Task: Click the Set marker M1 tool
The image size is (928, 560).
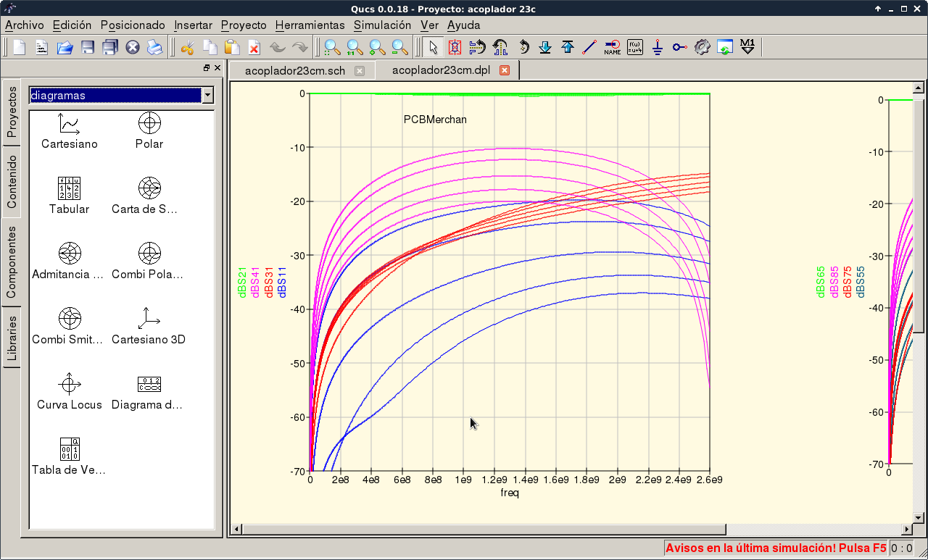Action: click(x=747, y=48)
